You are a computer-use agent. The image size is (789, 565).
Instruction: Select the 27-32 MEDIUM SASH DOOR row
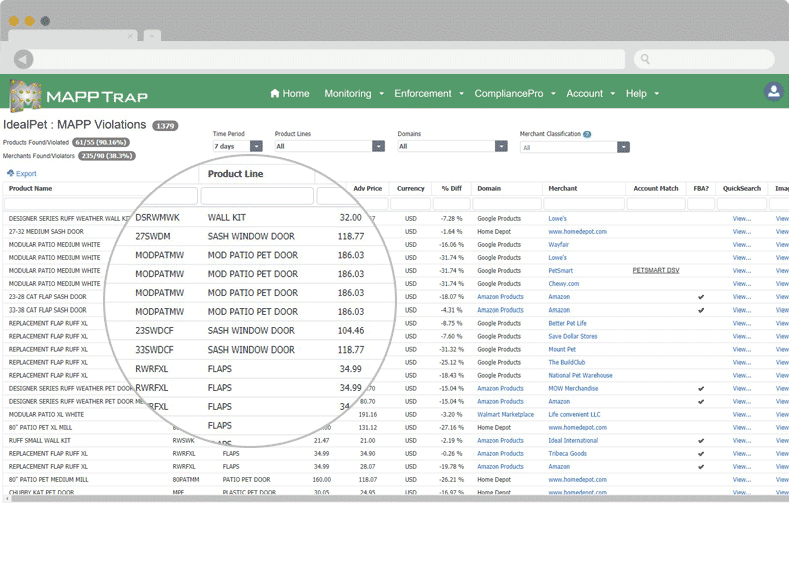[x=394, y=231]
